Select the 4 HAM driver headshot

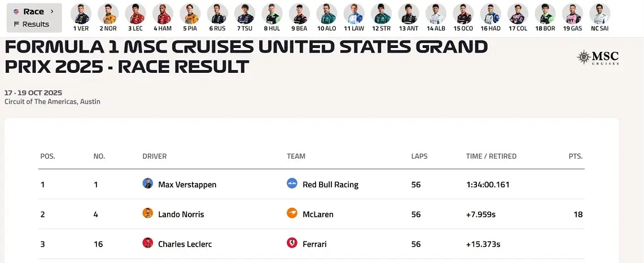pos(163,13)
